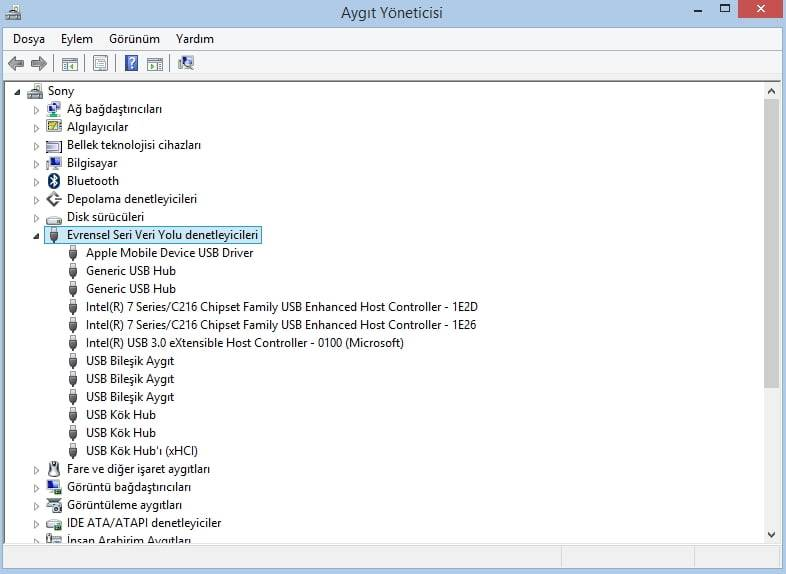This screenshot has height=574, width=786.
Task: Open the Görünüm menu
Action: coord(134,39)
